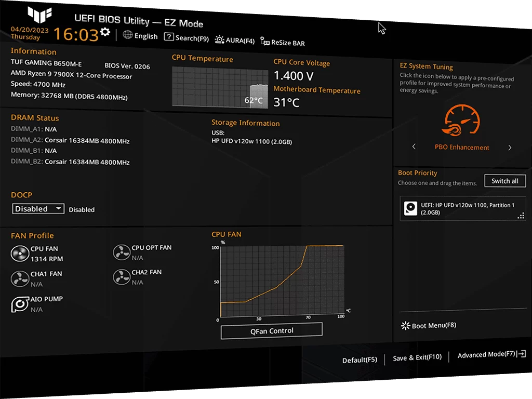532x399 pixels.
Task: Go to the previous EZ System Tuning profile
Action: tap(414, 146)
